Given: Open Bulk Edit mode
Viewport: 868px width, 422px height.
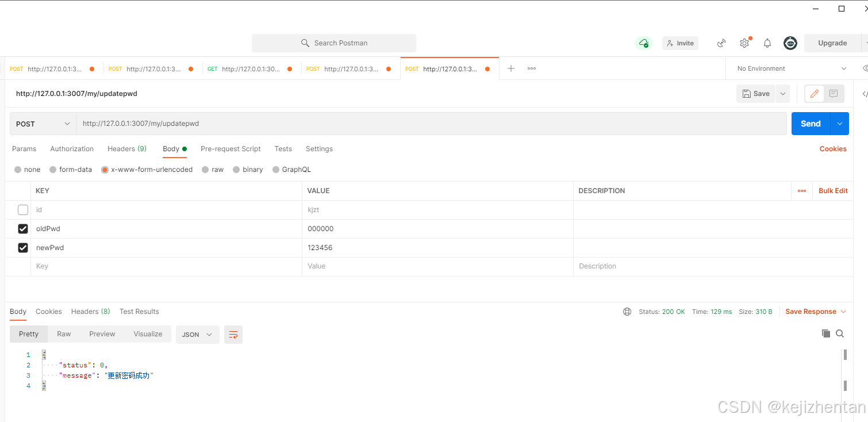Looking at the screenshot, I should pos(833,191).
